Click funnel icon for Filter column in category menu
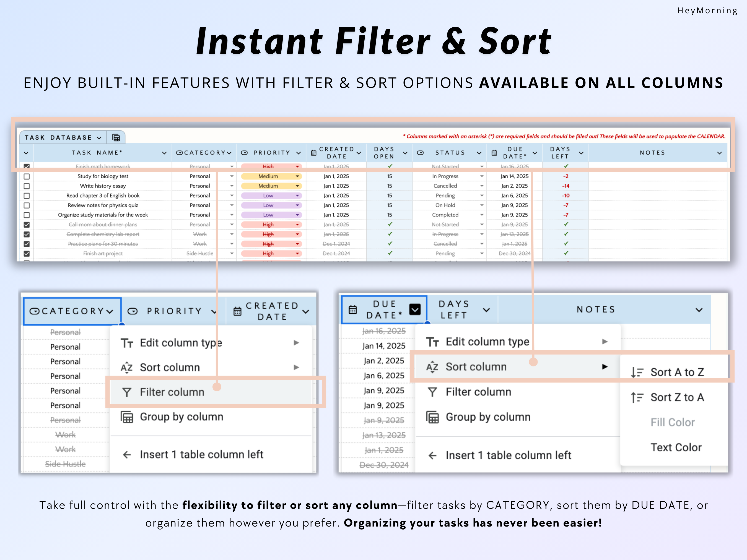 (127, 392)
